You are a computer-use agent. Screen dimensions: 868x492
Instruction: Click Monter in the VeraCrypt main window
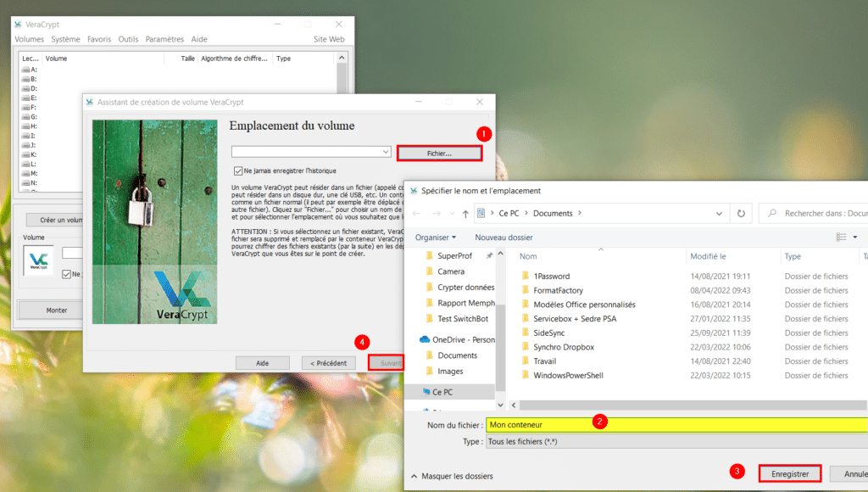[57, 310]
